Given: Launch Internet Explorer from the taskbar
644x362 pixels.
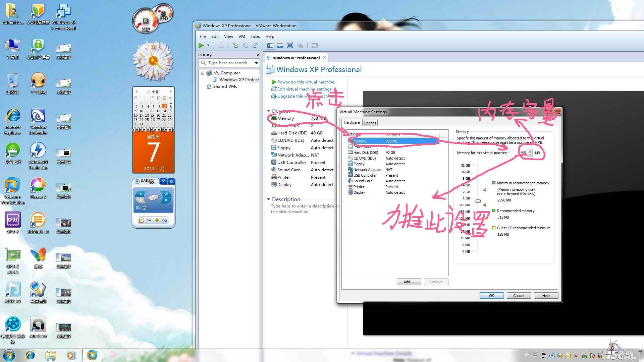Looking at the screenshot, I should tap(30, 355).
